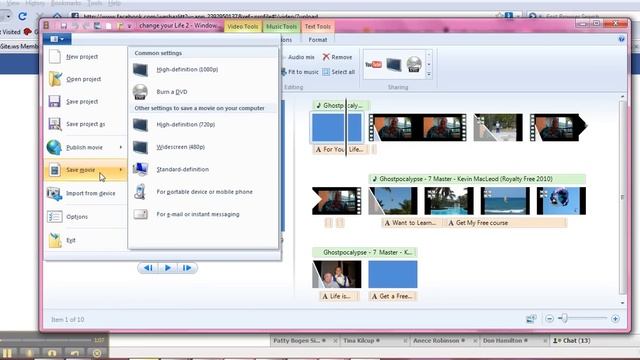Screen dimensions: 640x360
Task: Switch to the Format tab
Action: 318,40
